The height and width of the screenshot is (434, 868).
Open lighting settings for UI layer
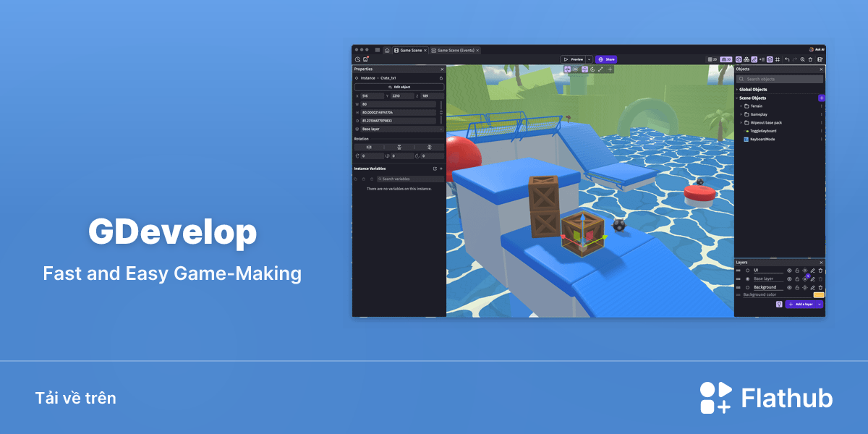click(x=805, y=271)
